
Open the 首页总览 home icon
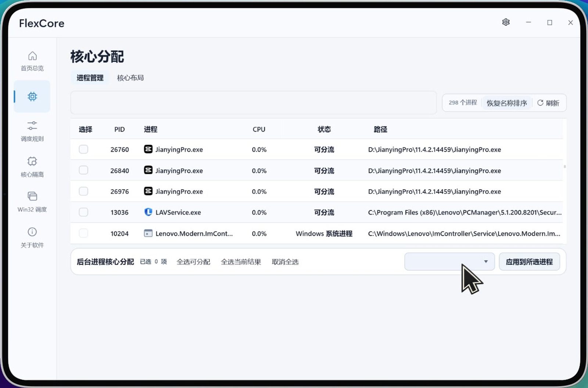pos(32,56)
